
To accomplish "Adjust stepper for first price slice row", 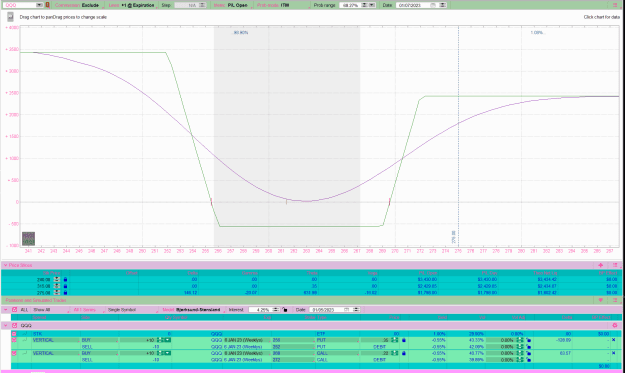I will click(x=57, y=279).
